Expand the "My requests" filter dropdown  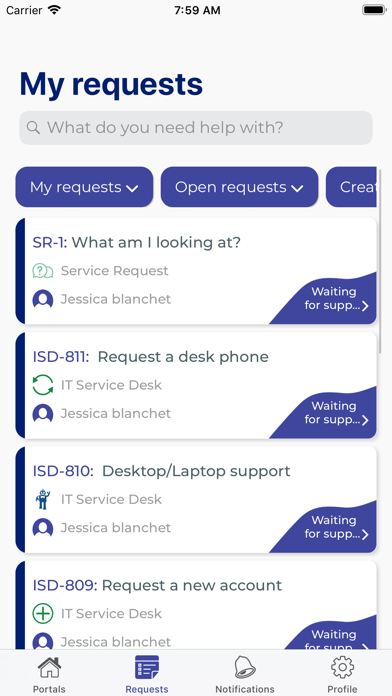pos(84,187)
